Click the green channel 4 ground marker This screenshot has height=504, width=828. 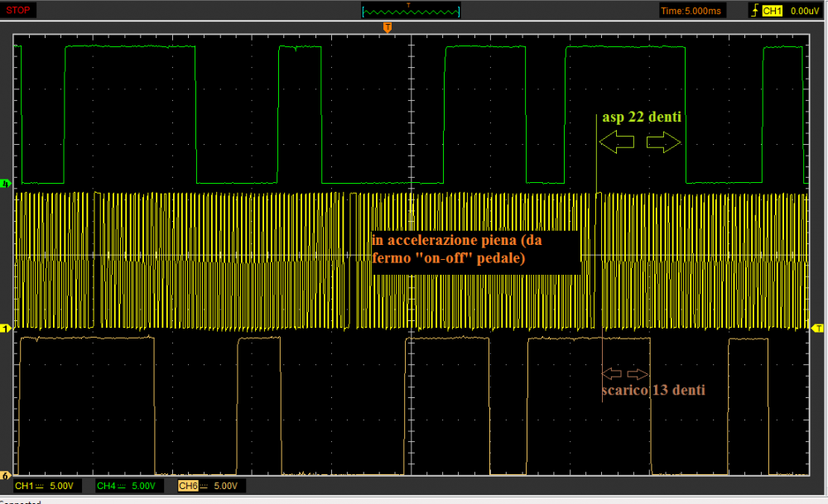click(7, 183)
